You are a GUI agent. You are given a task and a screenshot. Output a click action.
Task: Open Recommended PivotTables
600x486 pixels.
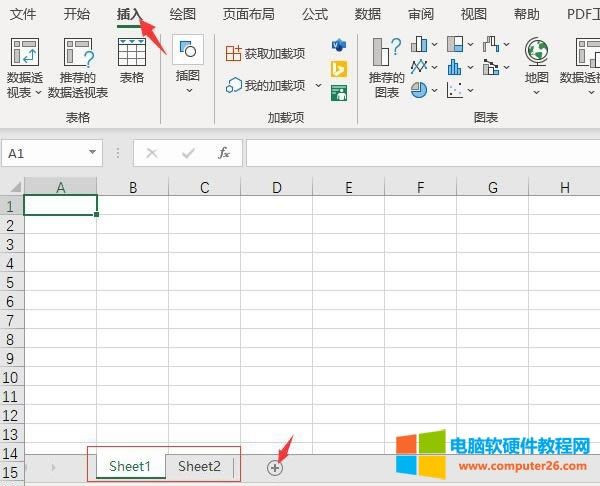tap(78, 54)
